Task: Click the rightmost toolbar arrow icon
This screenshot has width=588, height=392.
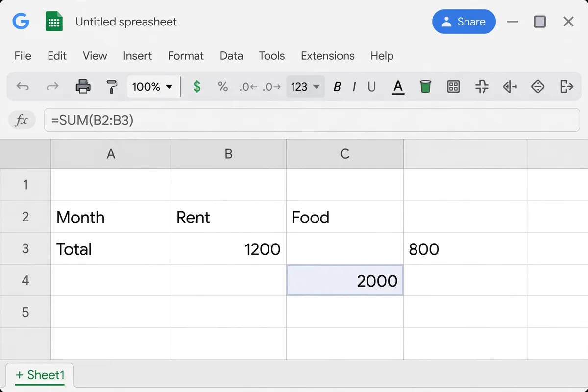Action: pyautogui.click(x=566, y=87)
